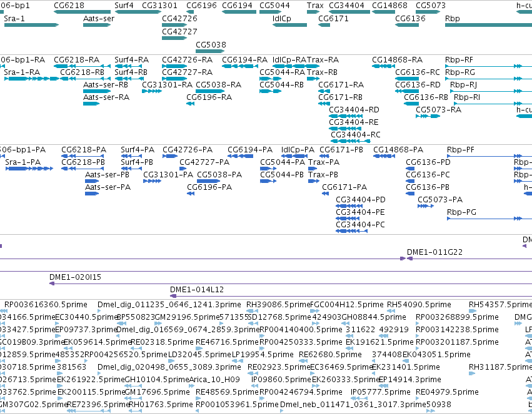Click the RH54090.5prime EST label
Image resolution: width=532 pixels, height=414 pixels.
coord(419,305)
